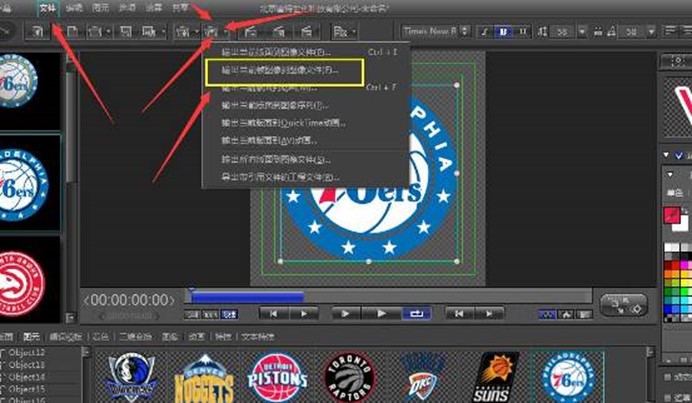Image resolution: width=692 pixels, height=403 pixels.
Task: Select the Atlanta Hawks thumbnail in left panel
Action: point(21,284)
